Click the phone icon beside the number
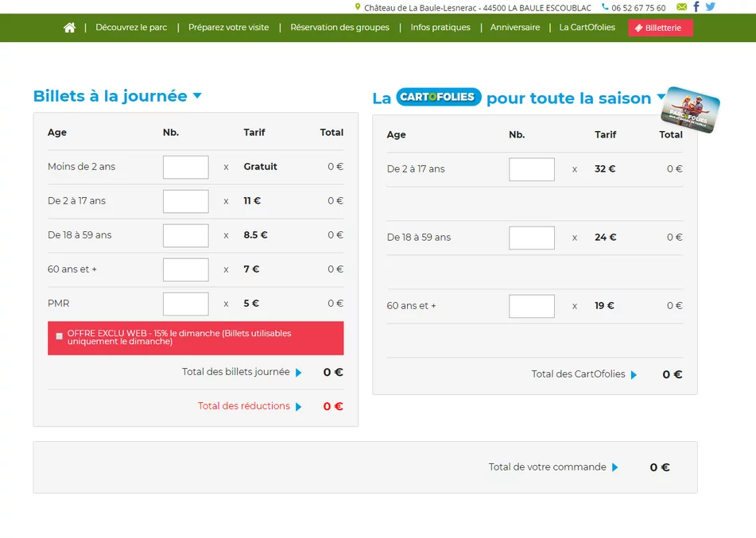 [x=605, y=7]
